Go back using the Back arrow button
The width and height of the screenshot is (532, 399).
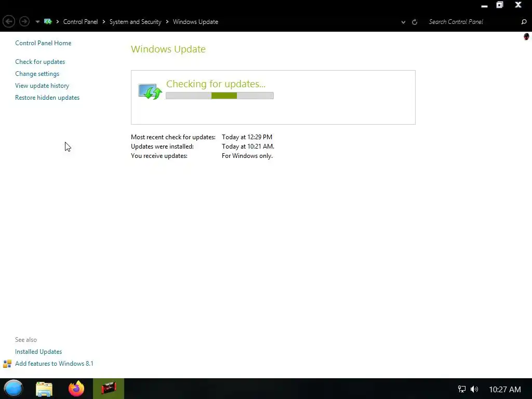tap(9, 22)
